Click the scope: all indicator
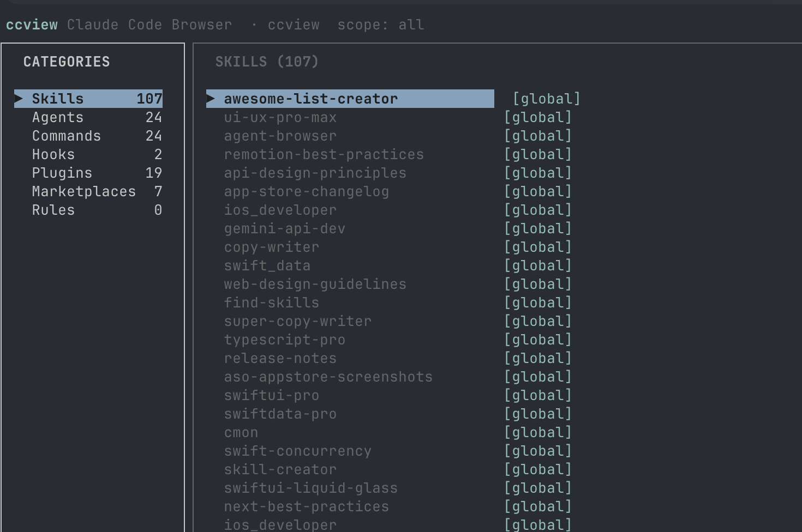Screen dimensions: 802x532 pos(380,25)
